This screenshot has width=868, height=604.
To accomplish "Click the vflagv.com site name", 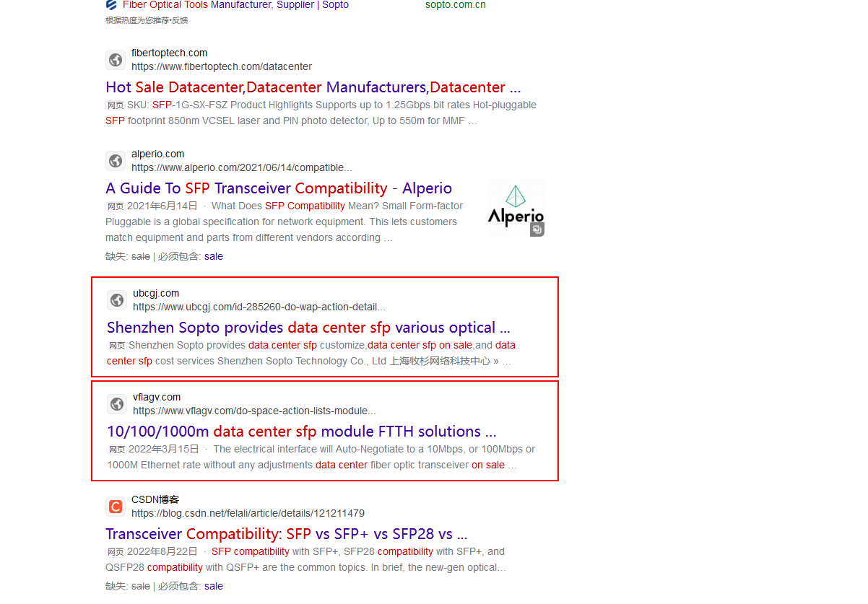I will click(157, 397).
